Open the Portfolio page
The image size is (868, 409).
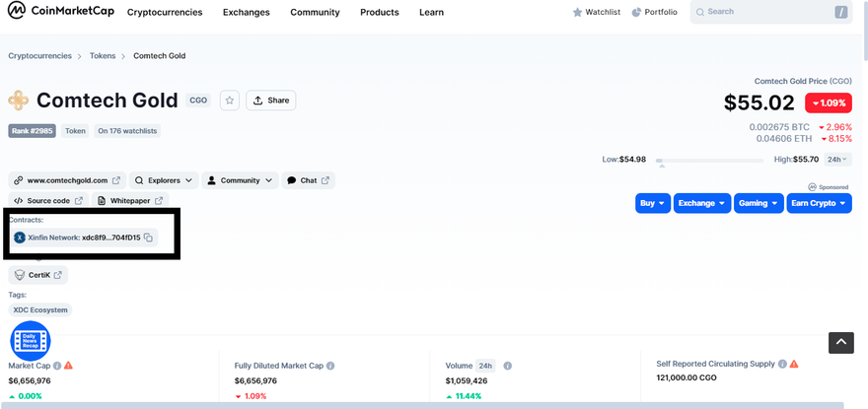[x=654, y=12]
